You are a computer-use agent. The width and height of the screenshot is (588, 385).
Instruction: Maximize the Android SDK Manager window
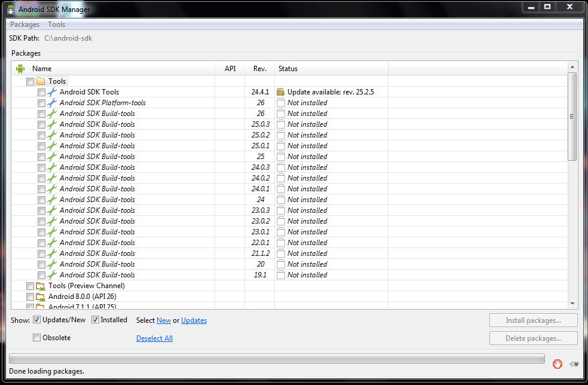pyautogui.click(x=547, y=7)
